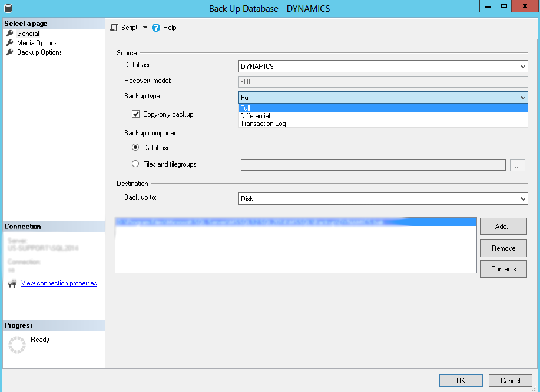Click the Script button label

[129, 28]
